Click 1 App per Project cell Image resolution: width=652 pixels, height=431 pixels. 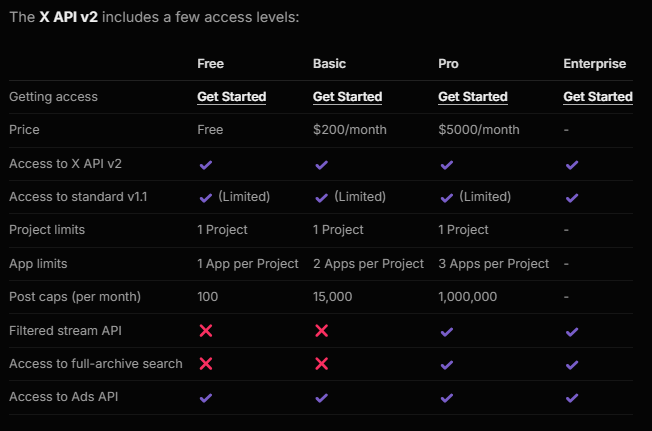(248, 264)
